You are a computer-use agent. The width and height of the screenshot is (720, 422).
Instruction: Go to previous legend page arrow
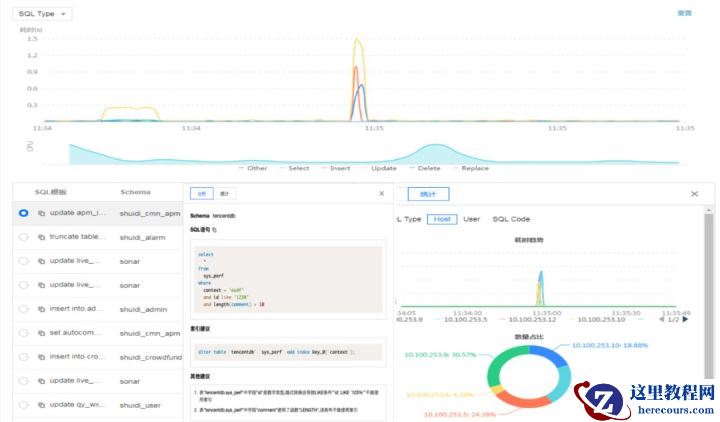coord(662,319)
